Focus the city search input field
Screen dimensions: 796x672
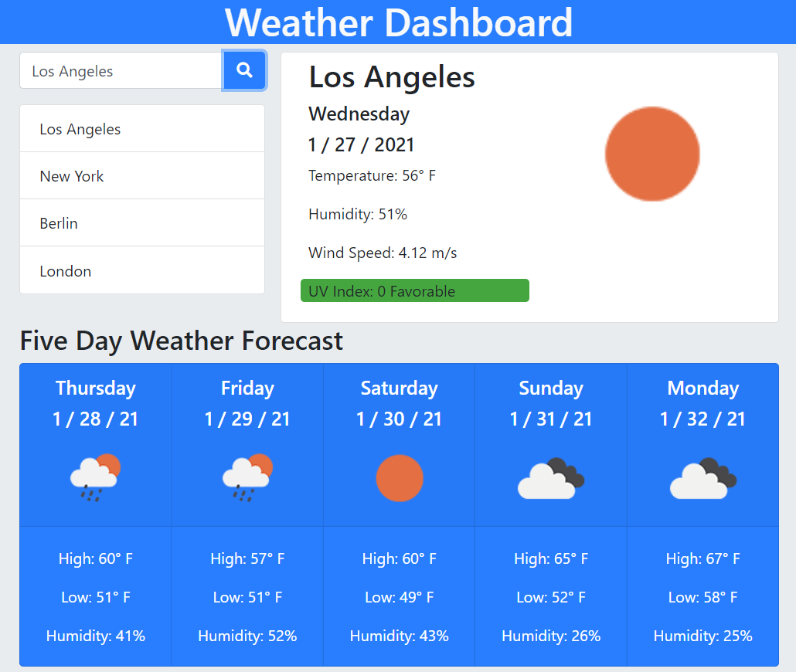pos(121,71)
